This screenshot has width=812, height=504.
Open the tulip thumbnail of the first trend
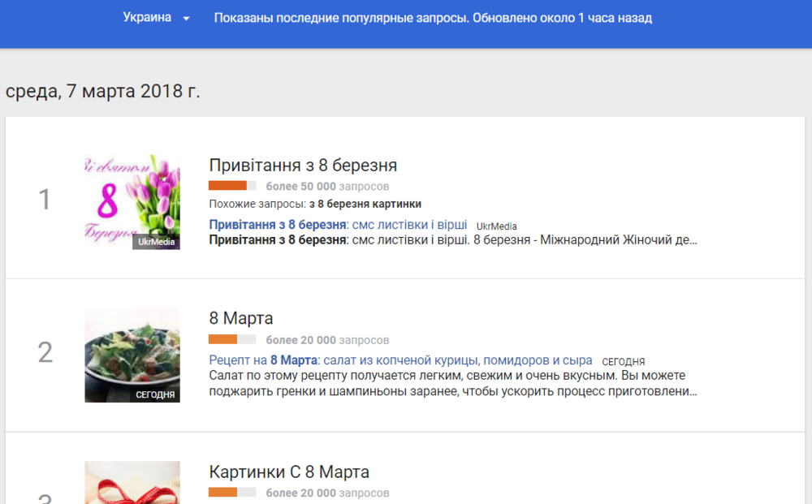tap(132, 201)
